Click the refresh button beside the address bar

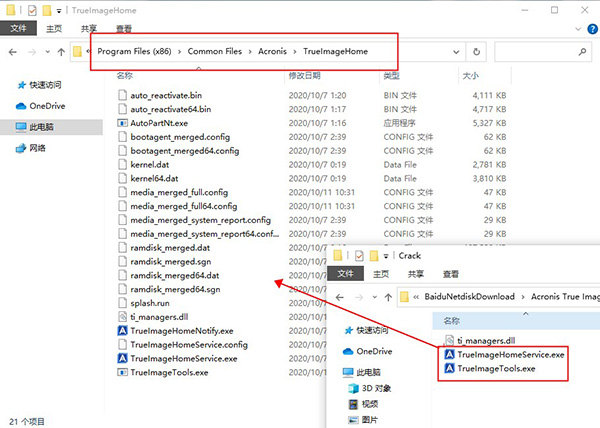(477, 51)
